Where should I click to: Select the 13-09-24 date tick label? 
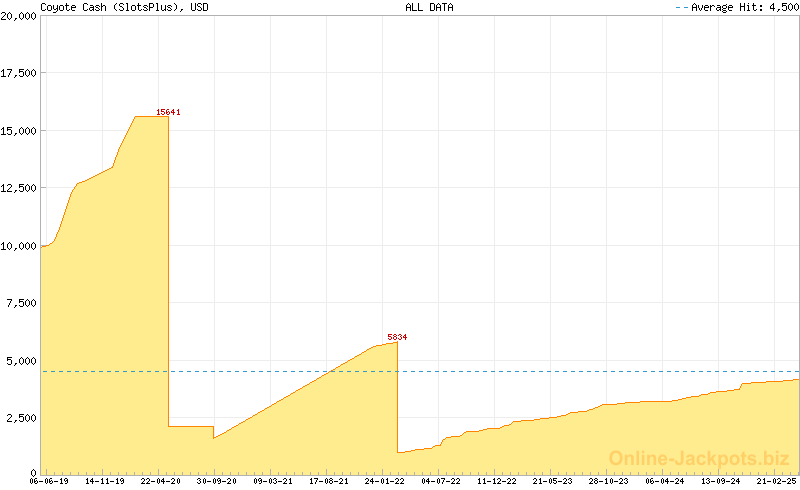(x=721, y=481)
